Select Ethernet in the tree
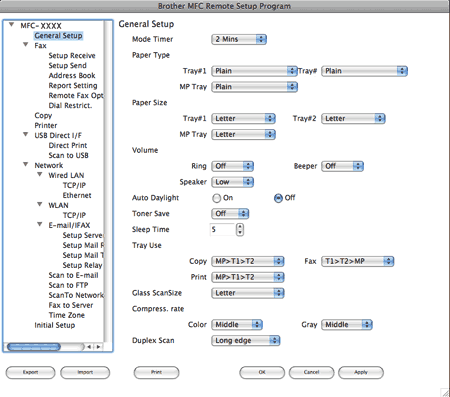 (77, 195)
